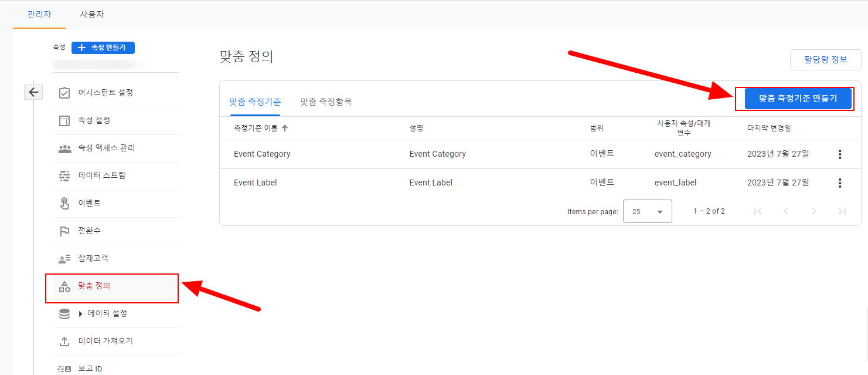868x375 pixels.
Task: Switch to the 사용자 tab
Action: (x=91, y=13)
